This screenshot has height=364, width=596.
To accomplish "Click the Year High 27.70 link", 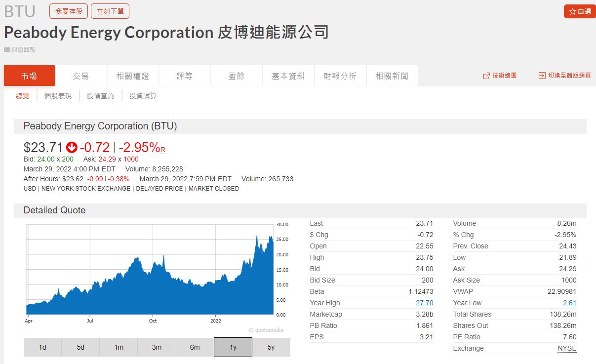I will point(424,303).
